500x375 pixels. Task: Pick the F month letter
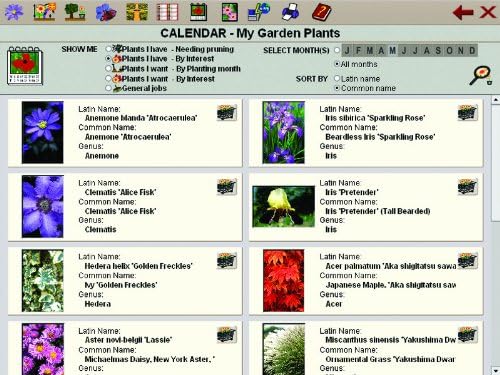[359, 50]
